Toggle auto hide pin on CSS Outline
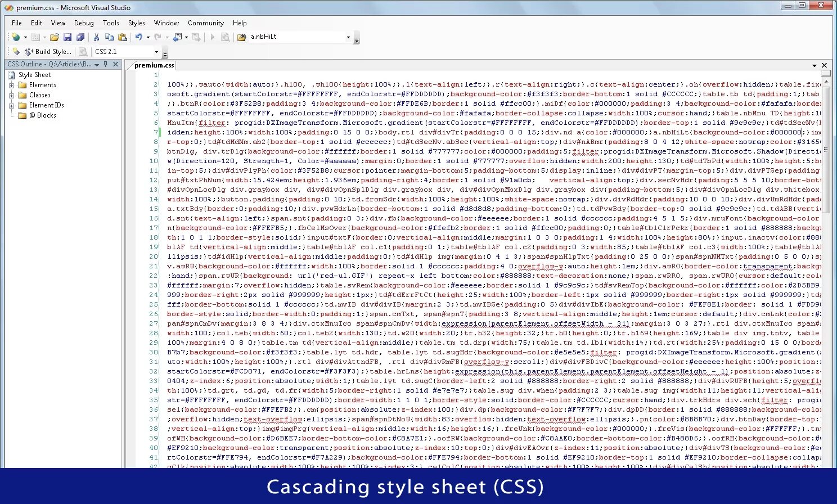Screen dimensions: 837x504 pyautogui.click(x=106, y=65)
